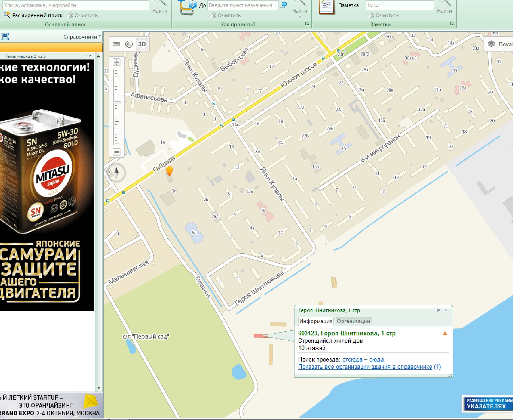
Task: Click the destination input field 'Введите пункт назначения'
Action: [x=243, y=5]
